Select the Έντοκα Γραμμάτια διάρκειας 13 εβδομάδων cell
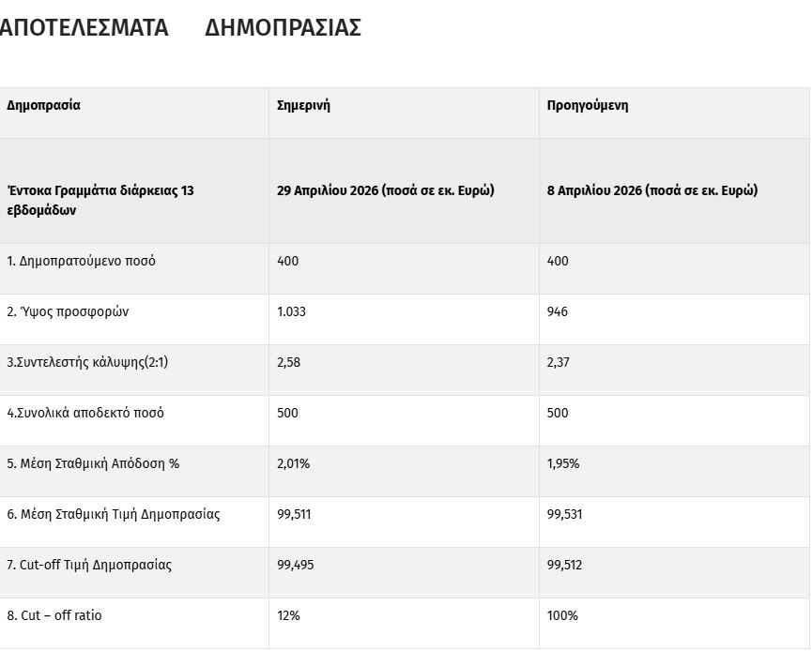This screenshot has width=812, height=651. click(x=100, y=200)
